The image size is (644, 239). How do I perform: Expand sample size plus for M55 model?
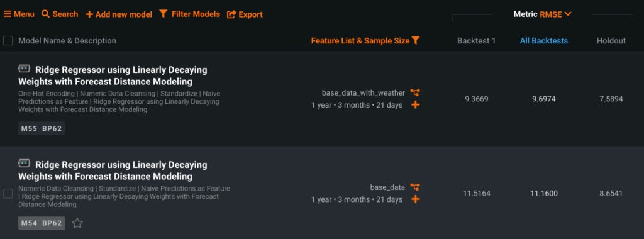[416, 105]
